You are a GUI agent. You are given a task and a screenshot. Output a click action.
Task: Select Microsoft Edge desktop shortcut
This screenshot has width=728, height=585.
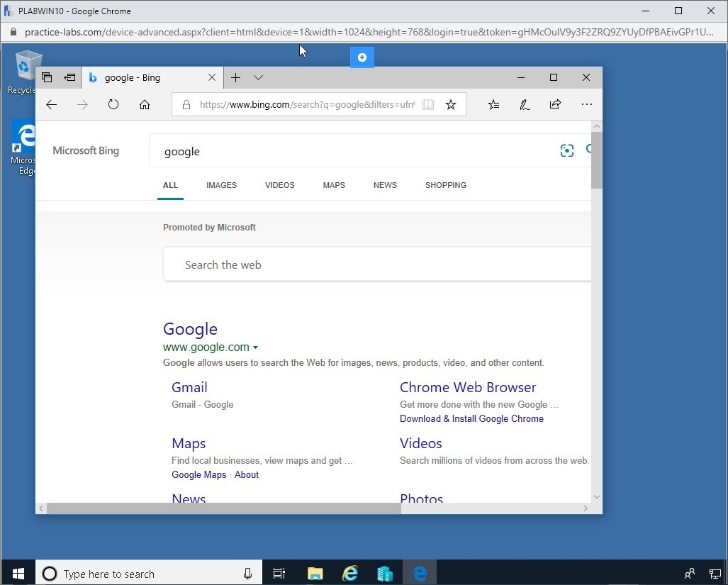pos(23,147)
